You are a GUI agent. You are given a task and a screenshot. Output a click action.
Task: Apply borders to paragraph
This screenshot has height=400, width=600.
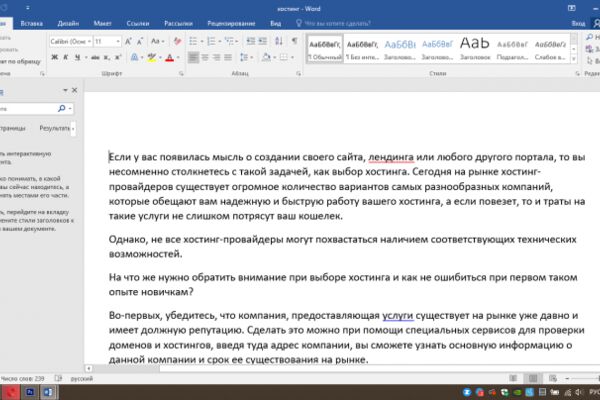pos(284,57)
